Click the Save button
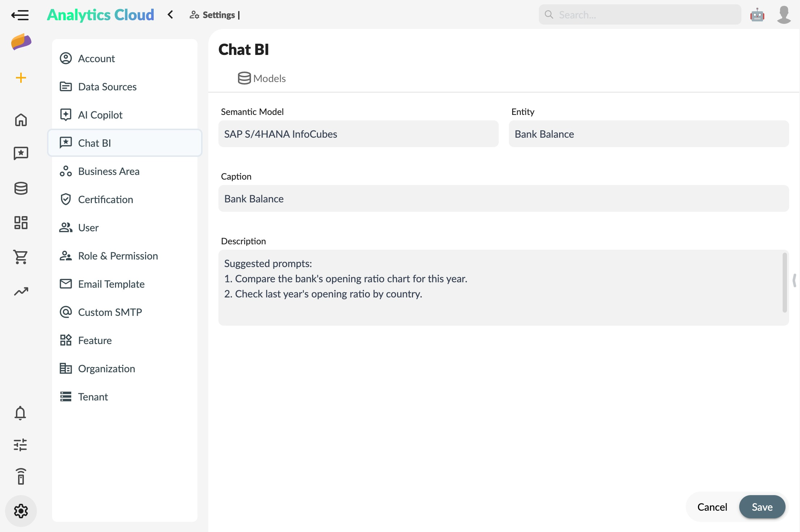Image resolution: width=800 pixels, height=532 pixels. (762, 507)
